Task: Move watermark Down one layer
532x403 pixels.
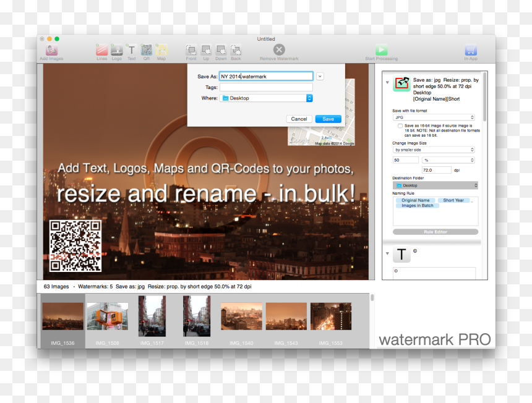Action: (x=221, y=50)
